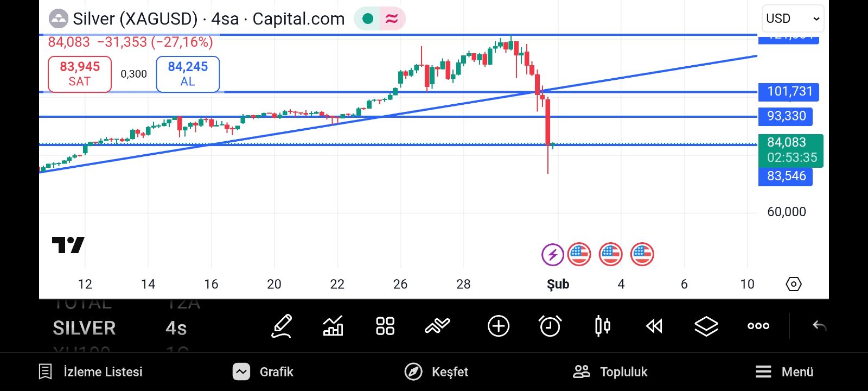
Task: Open the Menü hamburger menu
Action: 784,372
